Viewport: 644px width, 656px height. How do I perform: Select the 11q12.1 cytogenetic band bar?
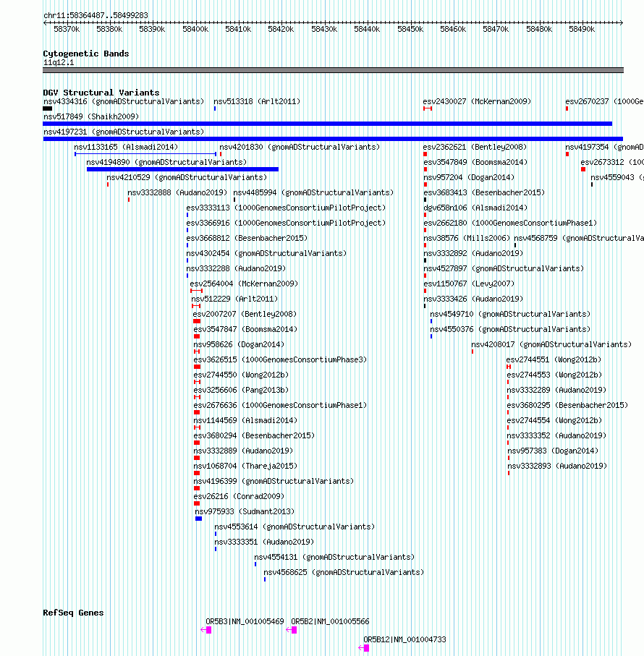point(333,70)
